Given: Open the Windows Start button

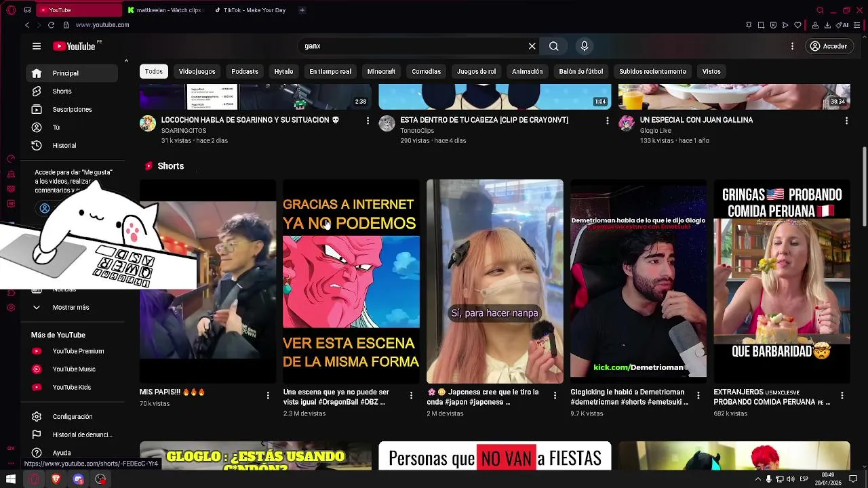Looking at the screenshot, I should coord(11,479).
